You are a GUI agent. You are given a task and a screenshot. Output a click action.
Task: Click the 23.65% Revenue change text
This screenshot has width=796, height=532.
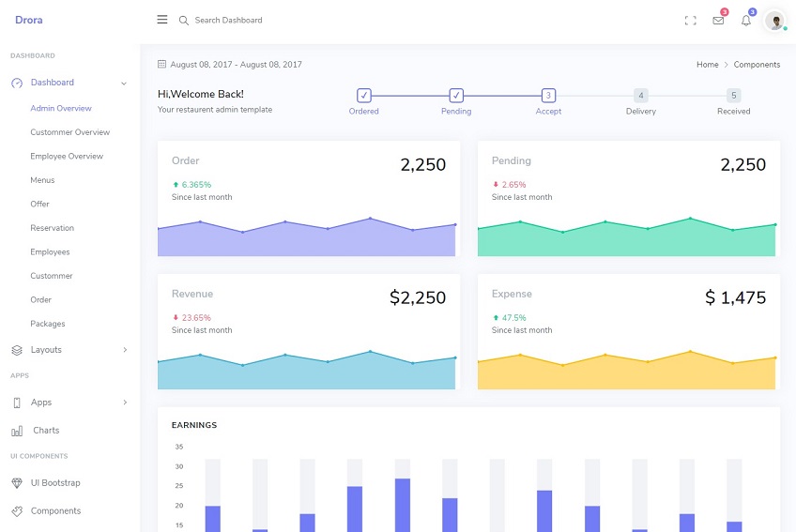[x=196, y=317]
